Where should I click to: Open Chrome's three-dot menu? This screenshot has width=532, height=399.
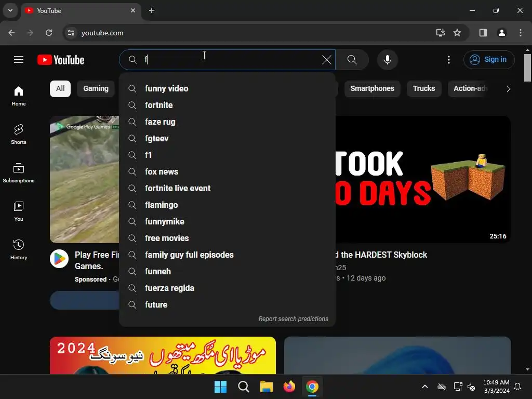pyautogui.click(x=521, y=33)
